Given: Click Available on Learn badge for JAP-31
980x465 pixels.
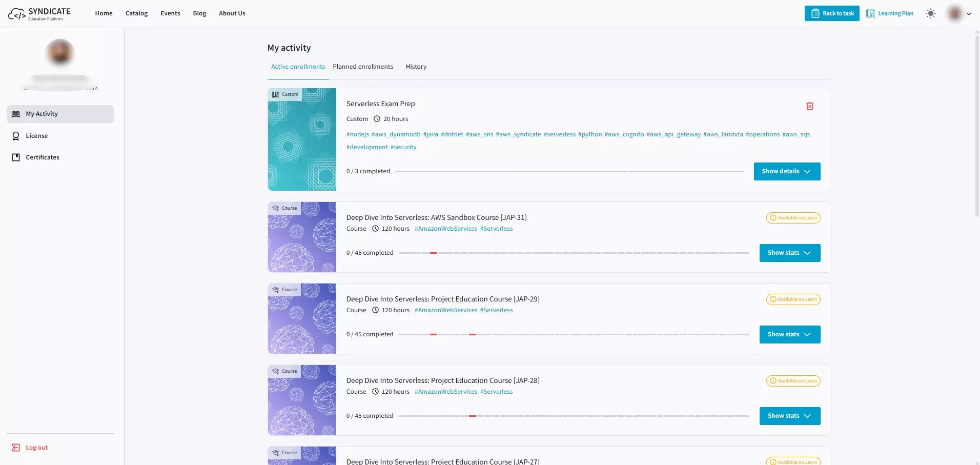Looking at the screenshot, I should coord(793,218).
